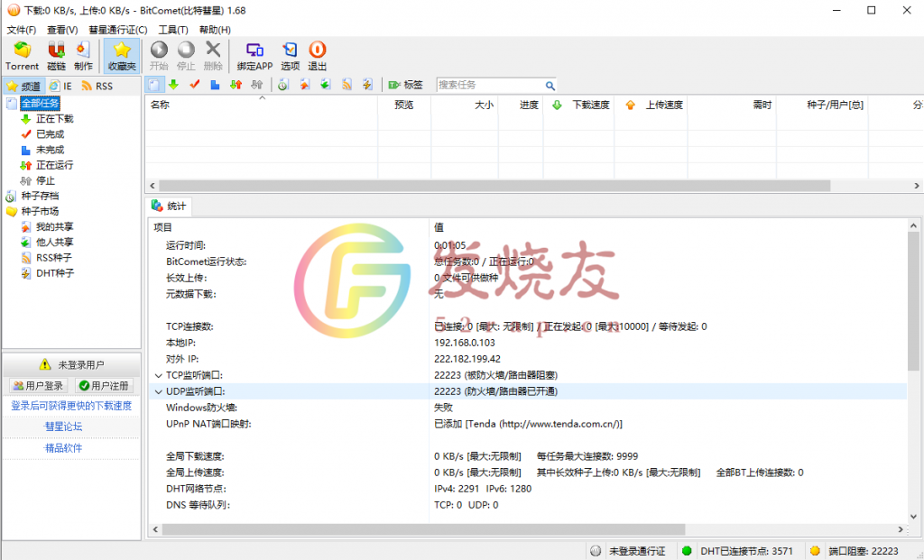
Task: Open the 工具(T) menu
Action: click(x=173, y=30)
